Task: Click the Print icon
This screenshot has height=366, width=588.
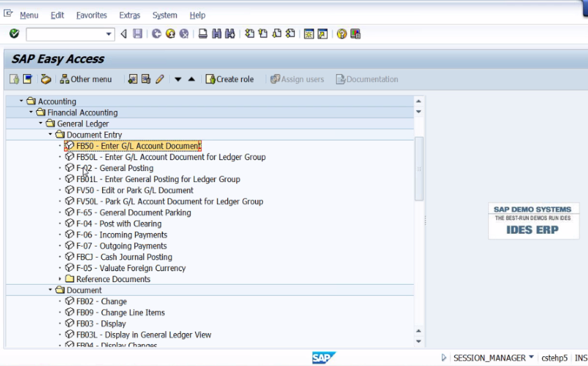Action: tap(203, 34)
